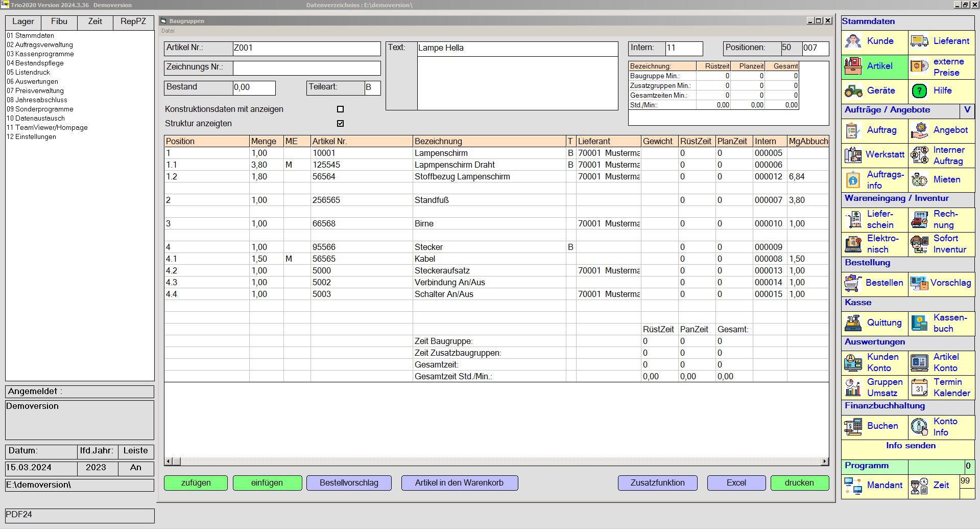
Task: Switch to the Fibu tab
Action: click(x=59, y=21)
